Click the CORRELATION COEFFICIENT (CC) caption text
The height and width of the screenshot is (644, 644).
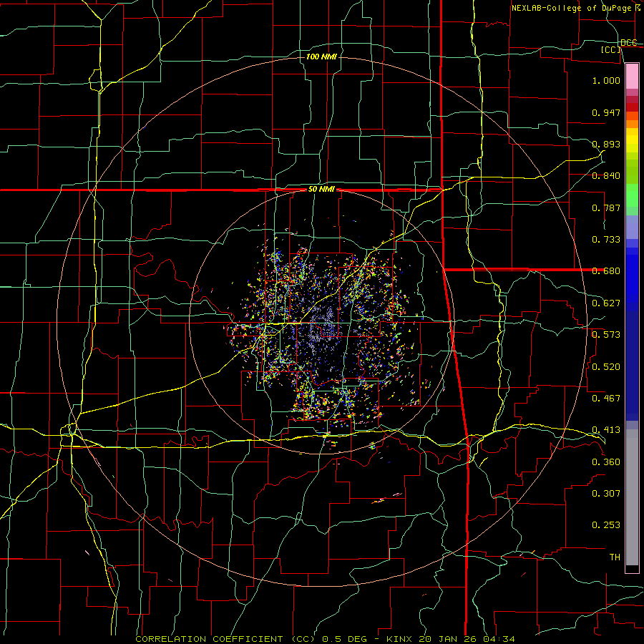pyautogui.click(x=225, y=639)
